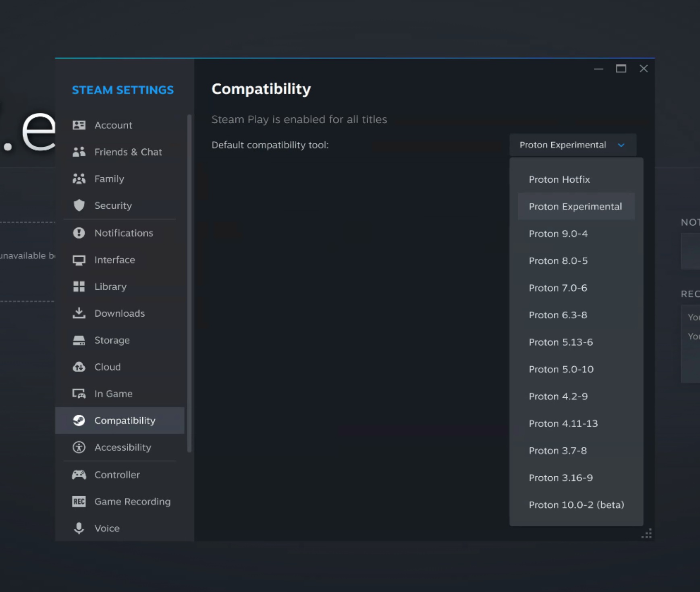Image resolution: width=700 pixels, height=592 pixels.
Task: Select Proton 8.0-5 from the list
Action: click(x=576, y=261)
